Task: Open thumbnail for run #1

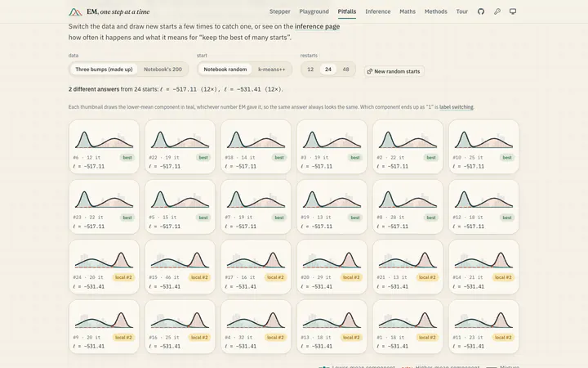Action: [x=408, y=326]
